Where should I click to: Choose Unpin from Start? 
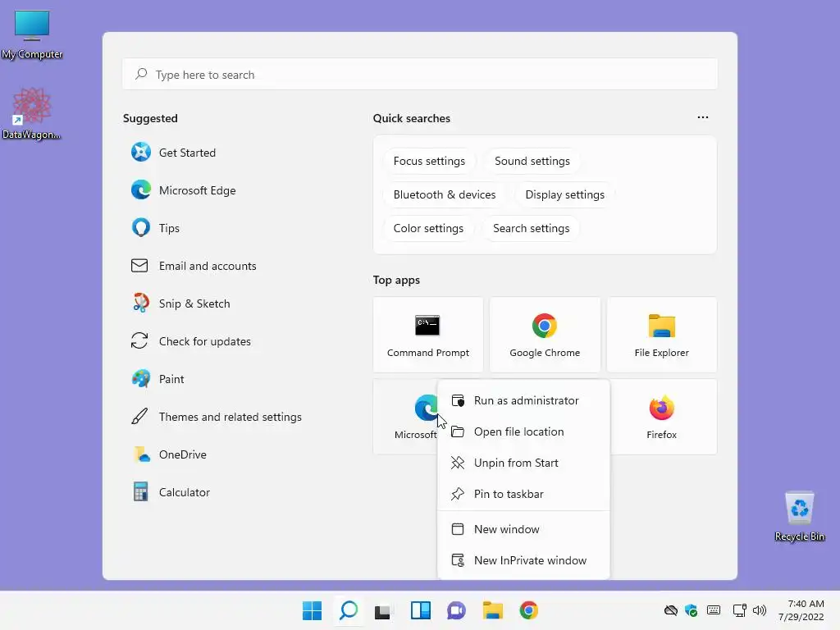pyautogui.click(x=523, y=463)
